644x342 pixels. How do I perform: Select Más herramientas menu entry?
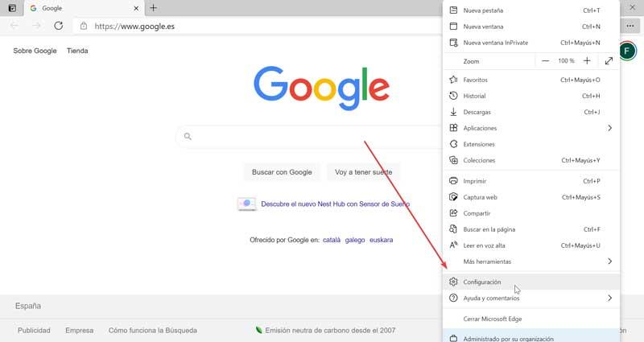coord(531,261)
